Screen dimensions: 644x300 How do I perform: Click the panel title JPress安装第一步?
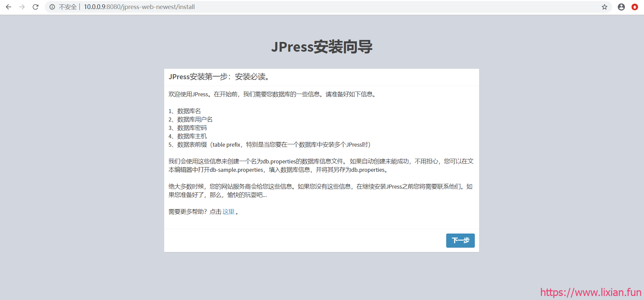coord(219,77)
